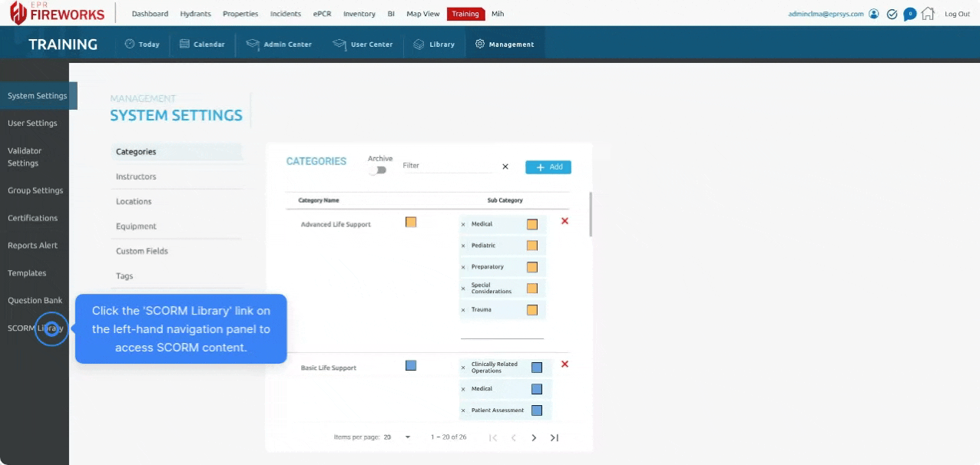This screenshot has width=980, height=465.
Task: Click the Add category button
Action: click(x=548, y=167)
